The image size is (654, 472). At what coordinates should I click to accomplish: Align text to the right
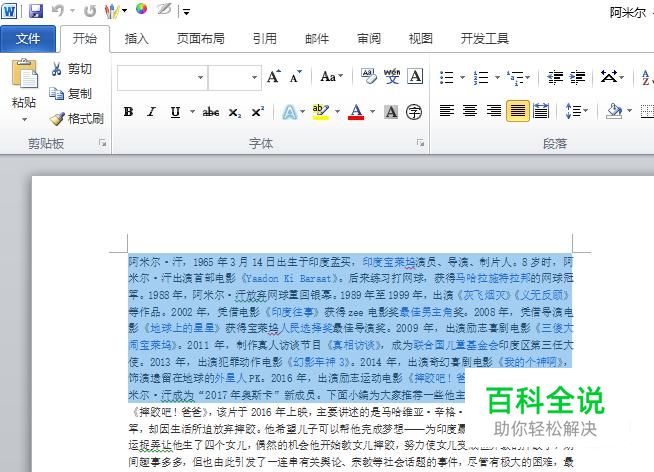[x=494, y=111]
